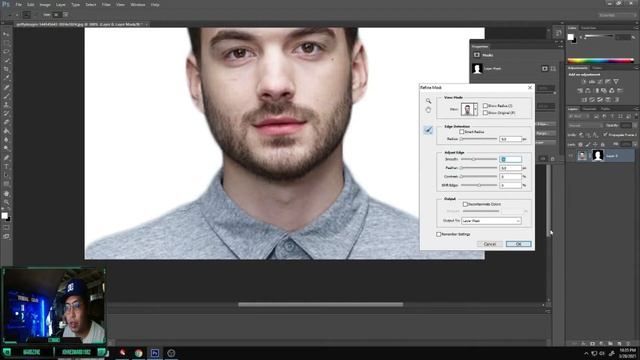Screen dimensions: 640x360
Task: Click the Shift Edge slider track
Action: pyautogui.click(x=479, y=185)
